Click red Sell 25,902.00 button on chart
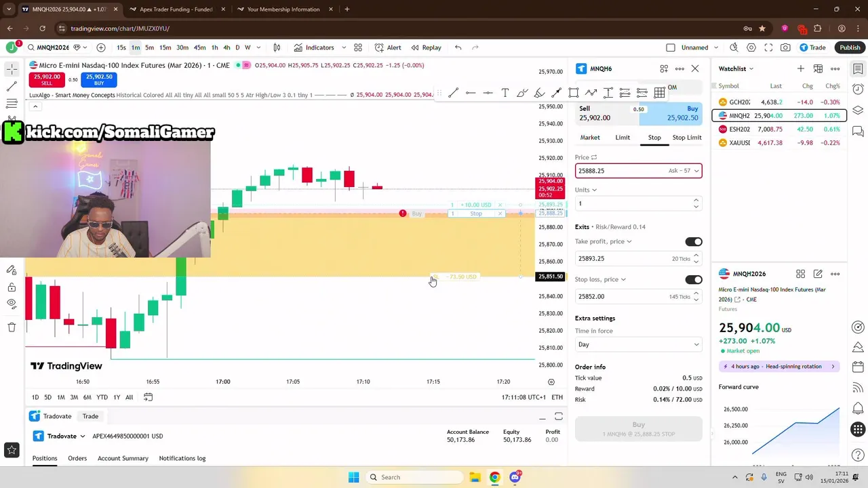The height and width of the screenshot is (488, 868). pyautogui.click(x=47, y=79)
